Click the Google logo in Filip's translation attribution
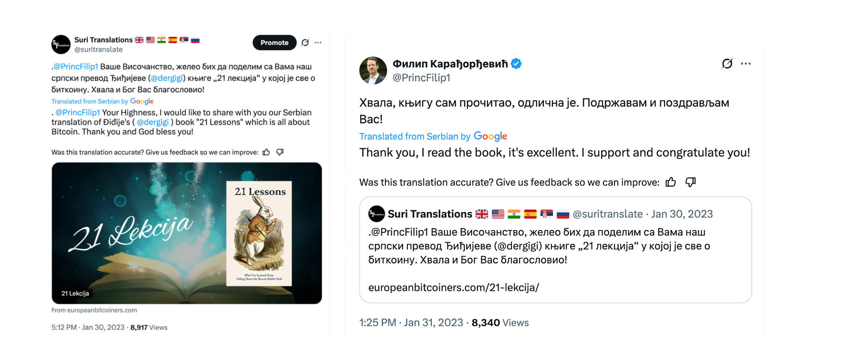This screenshot has width=868, height=347. tap(490, 136)
